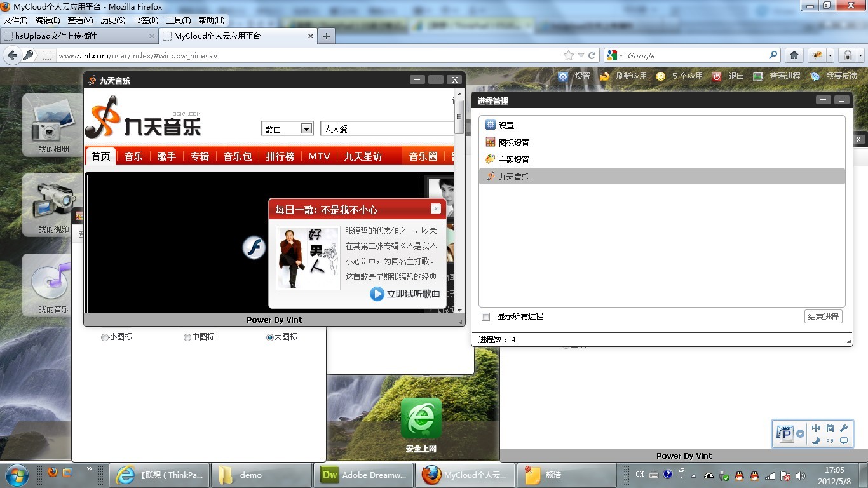
Task: Click the 九天音乐 search input field
Action: [x=388, y=129]
